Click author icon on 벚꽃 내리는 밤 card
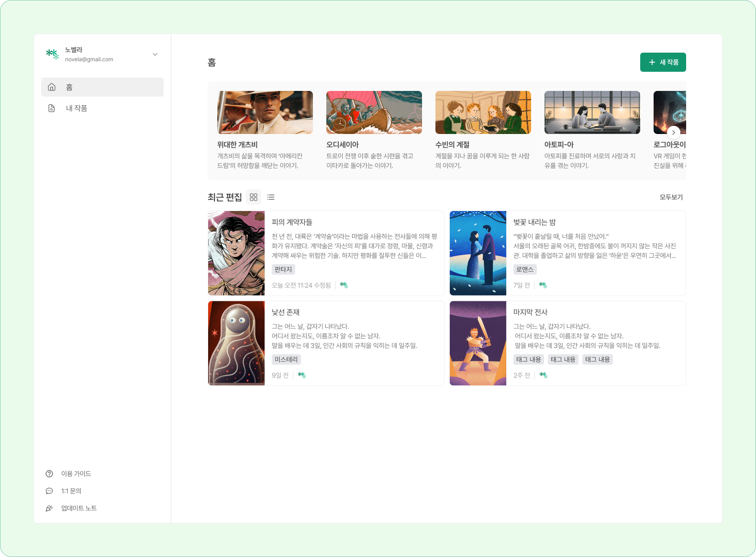756x557 pixels. 543,285
